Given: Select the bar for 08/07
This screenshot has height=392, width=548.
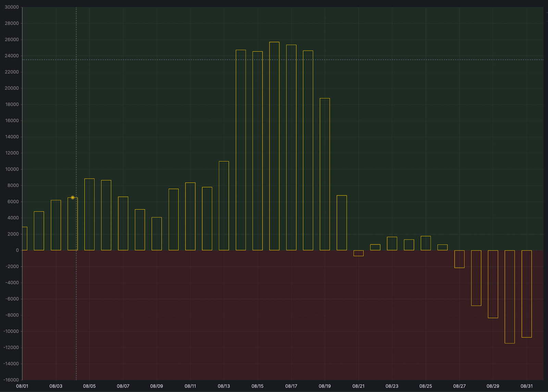Looking at the screenshot, I should 123,223.
